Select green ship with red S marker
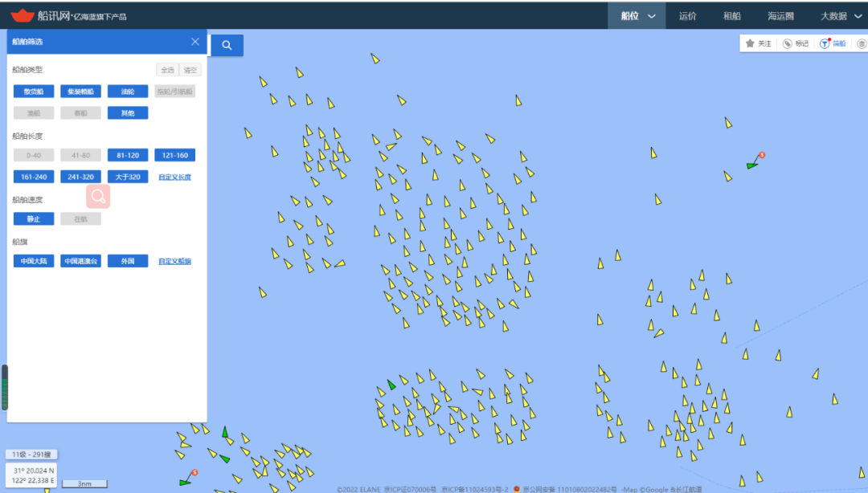The image size is (868, 493). [751, 165]
